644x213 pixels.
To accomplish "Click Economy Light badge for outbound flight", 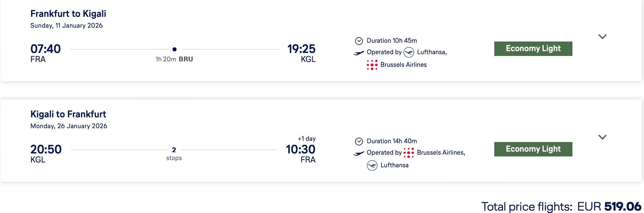I will (533, 49).
